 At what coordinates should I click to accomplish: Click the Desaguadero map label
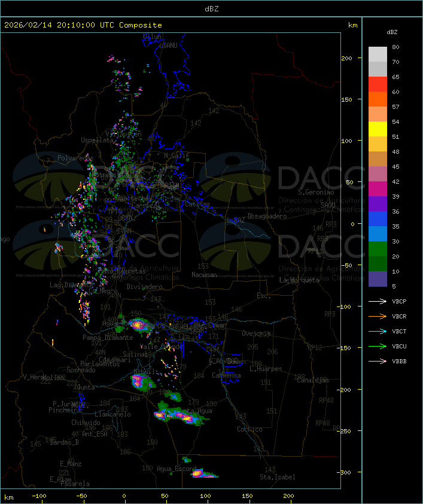tap(267, 216)
